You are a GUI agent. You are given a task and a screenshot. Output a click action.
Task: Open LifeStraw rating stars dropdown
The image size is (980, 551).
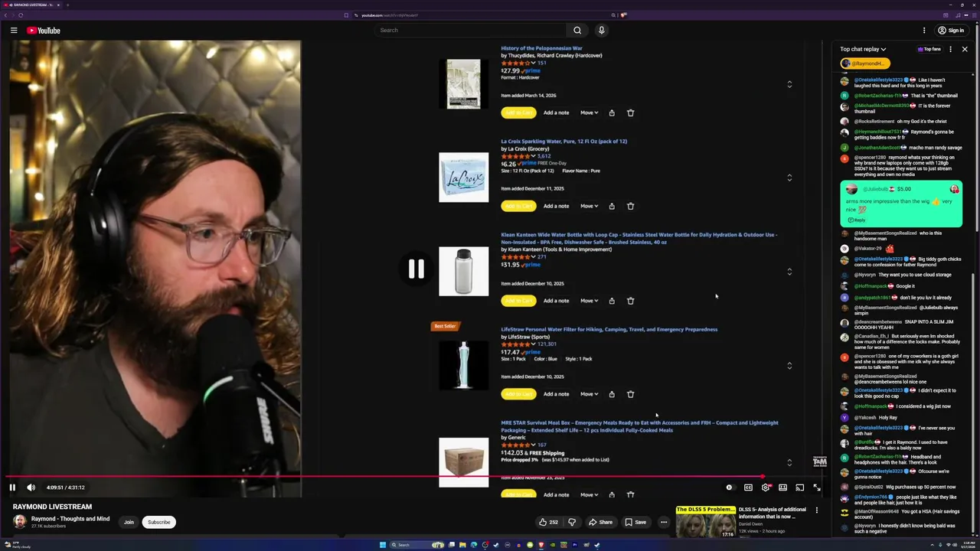(x=518, y=344)
